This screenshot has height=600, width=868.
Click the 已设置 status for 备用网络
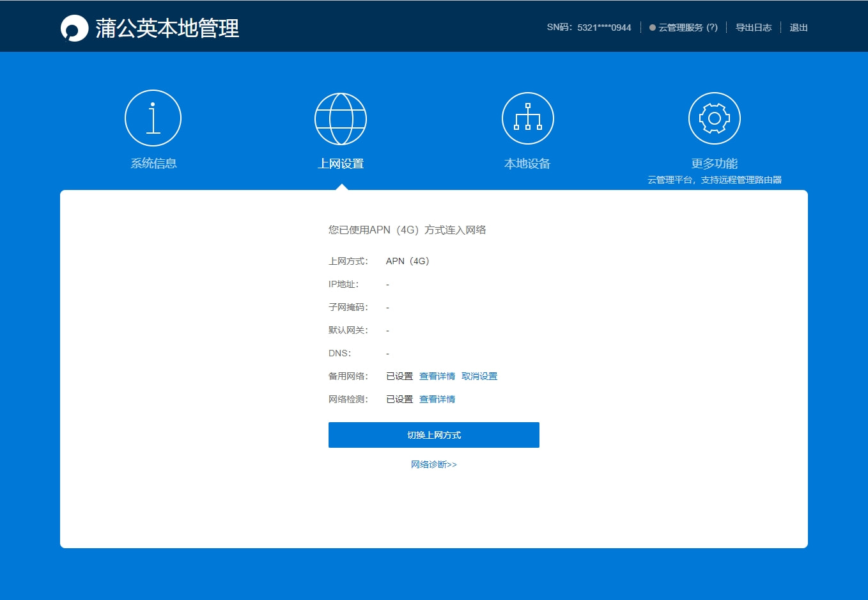tap(399, 376)
